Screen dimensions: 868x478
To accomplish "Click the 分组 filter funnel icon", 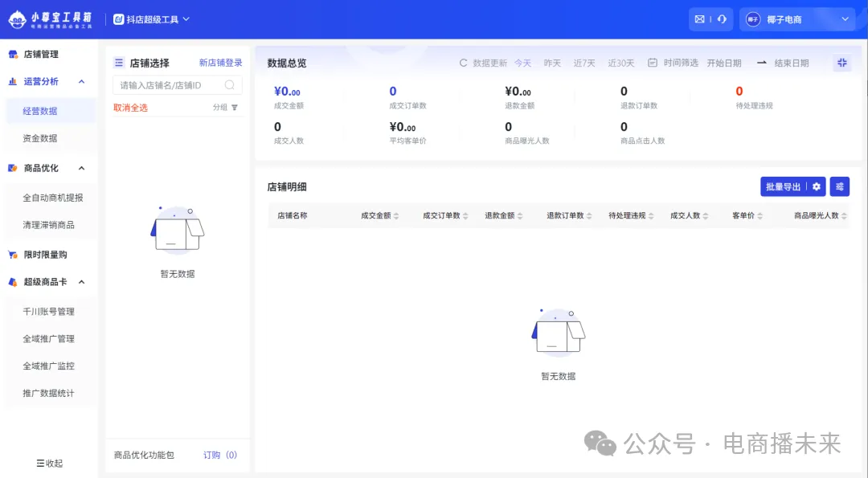I will coord(235,108).
